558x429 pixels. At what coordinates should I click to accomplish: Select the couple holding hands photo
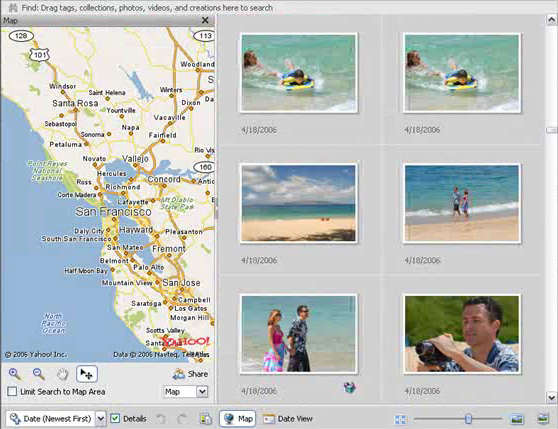[299, 334]
